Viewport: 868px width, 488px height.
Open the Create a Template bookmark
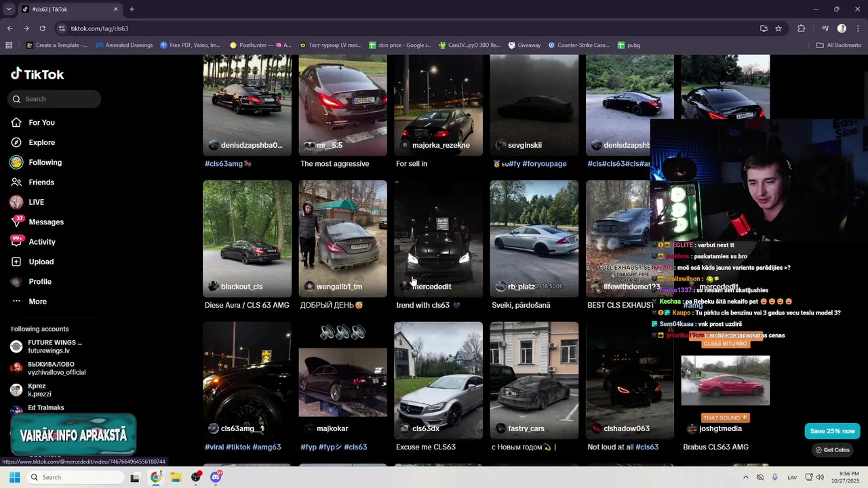point(56,45)
